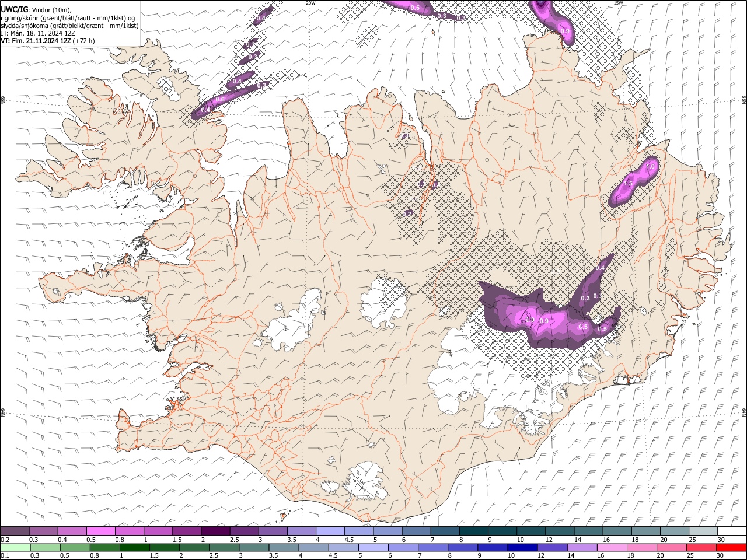The width and height of the screenshot is (747, 560).
Task: Click the violet swatch labeled 12 in lower legend row
Action: click(x=551, y=548)
